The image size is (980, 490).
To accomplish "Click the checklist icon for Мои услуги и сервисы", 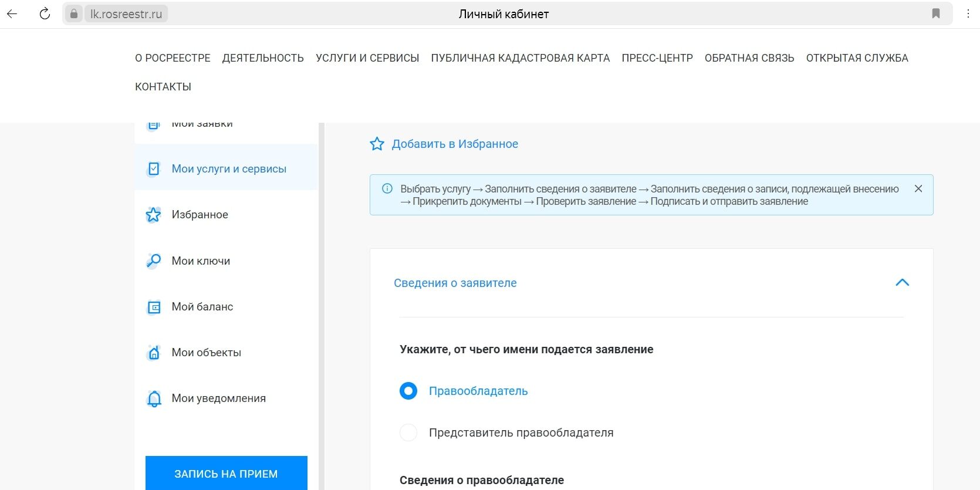I will coord(154,169).
